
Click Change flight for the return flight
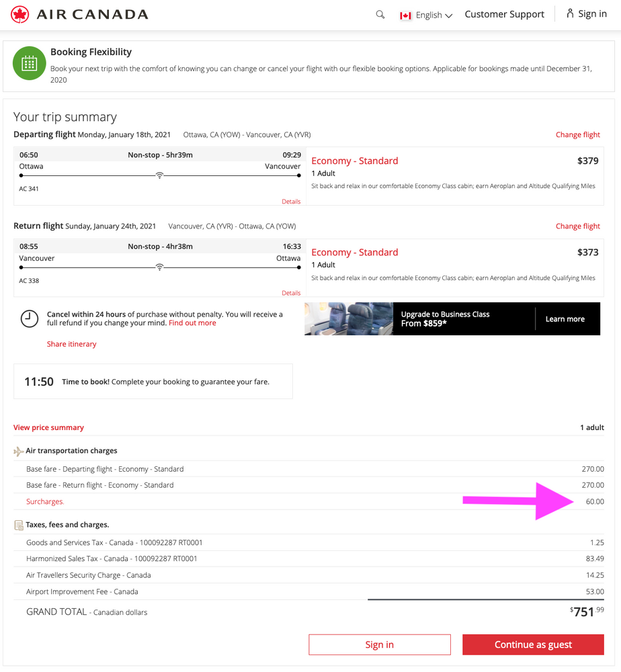coord(577,226)
